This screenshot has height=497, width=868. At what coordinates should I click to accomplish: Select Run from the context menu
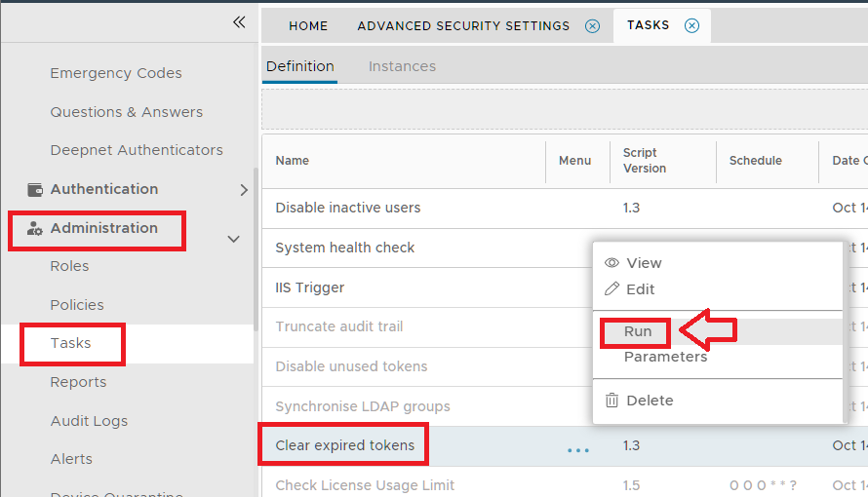[638, 331]
